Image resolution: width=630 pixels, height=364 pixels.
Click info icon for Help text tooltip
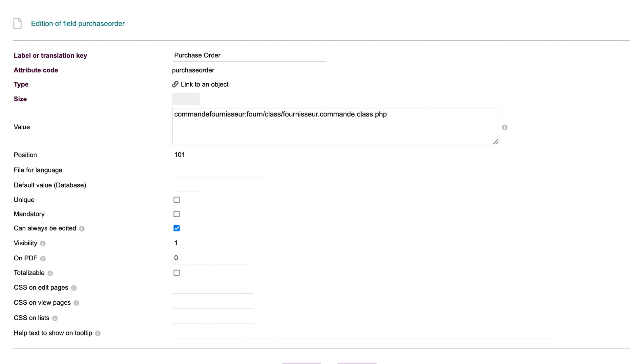coord(98,333)
